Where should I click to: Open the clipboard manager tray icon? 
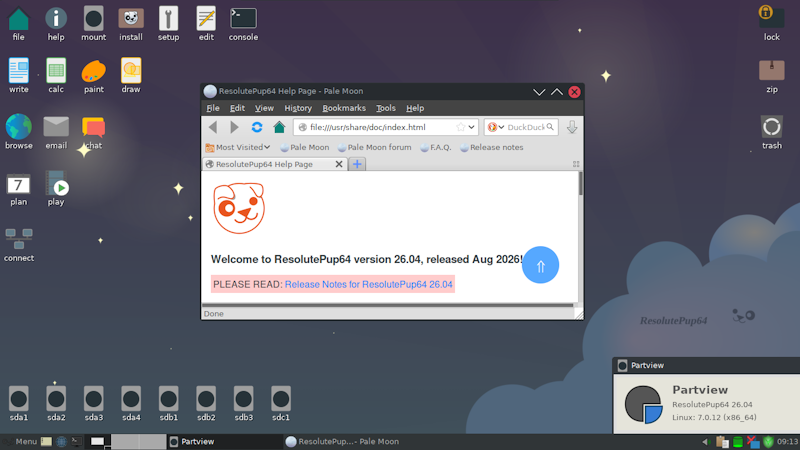click(x=722, y=442)
